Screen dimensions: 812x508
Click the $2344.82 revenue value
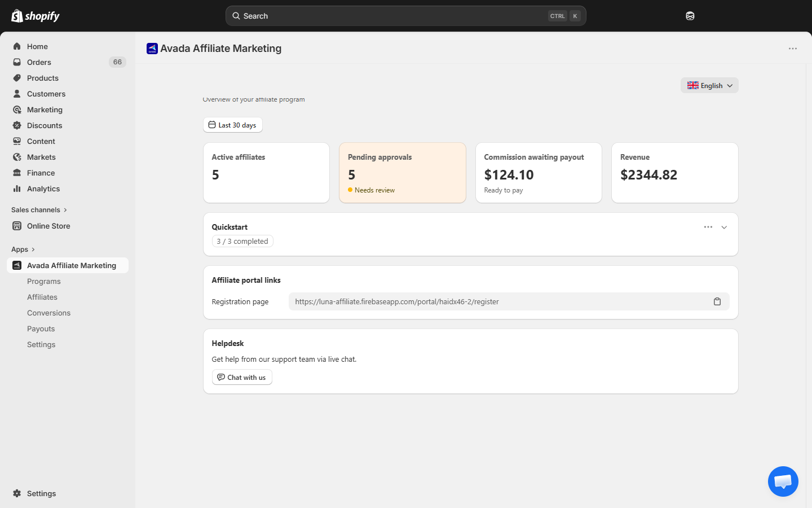[x=649, y=175]
